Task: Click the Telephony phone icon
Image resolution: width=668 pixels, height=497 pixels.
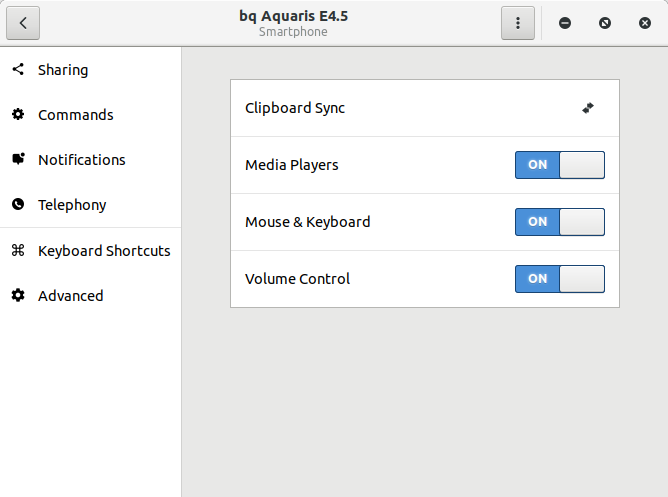Action: coord(18,205)
